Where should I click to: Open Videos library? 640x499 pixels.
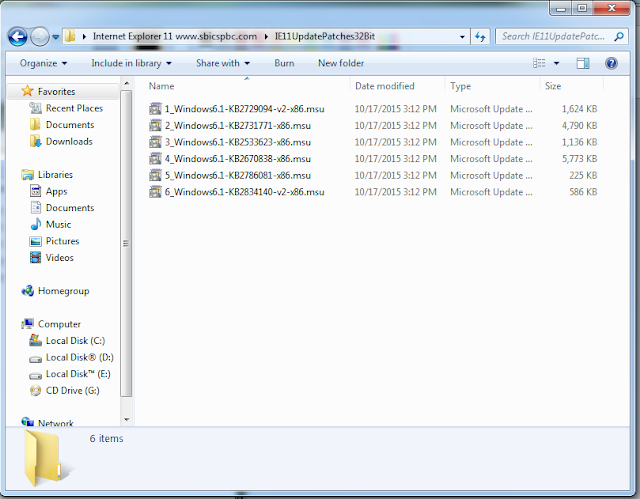pyautogui.click(x=60, y=258)
